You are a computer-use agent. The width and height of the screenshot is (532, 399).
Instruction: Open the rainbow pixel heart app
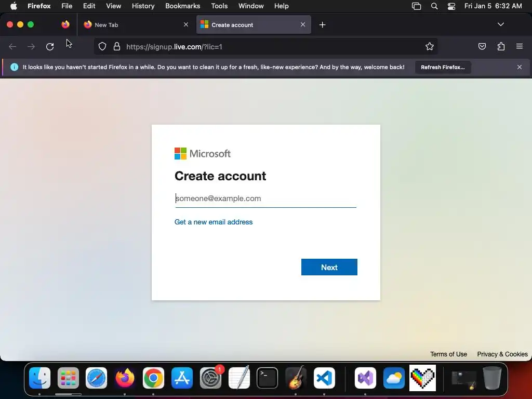[422, 378]
